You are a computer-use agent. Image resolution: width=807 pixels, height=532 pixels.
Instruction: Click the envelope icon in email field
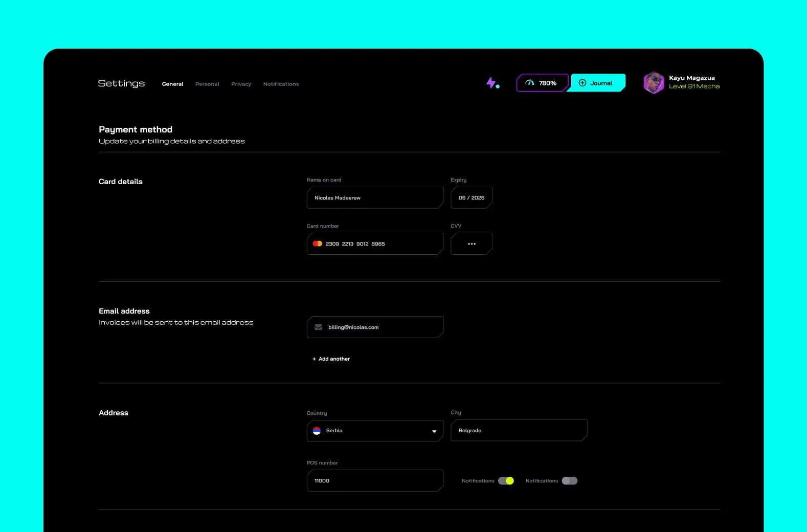click(x=318, y=327)
